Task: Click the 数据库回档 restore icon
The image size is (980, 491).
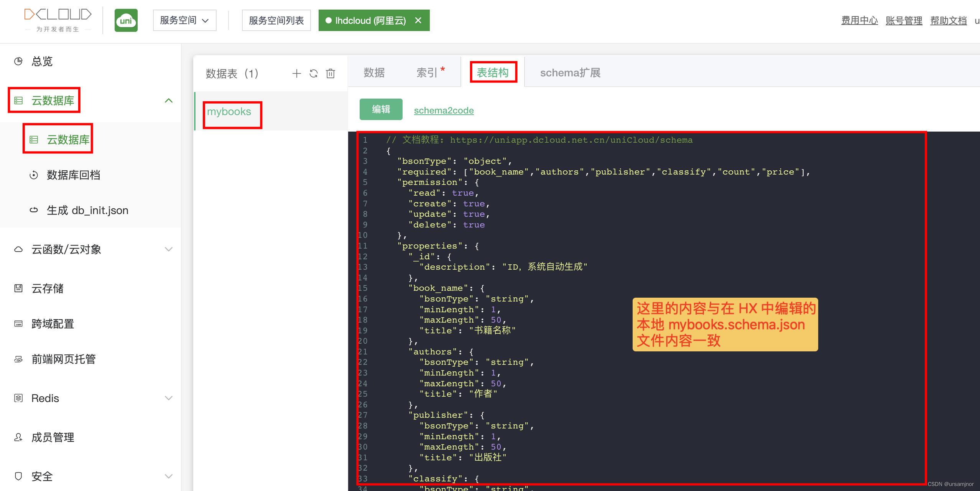Action: pos(34,175)
